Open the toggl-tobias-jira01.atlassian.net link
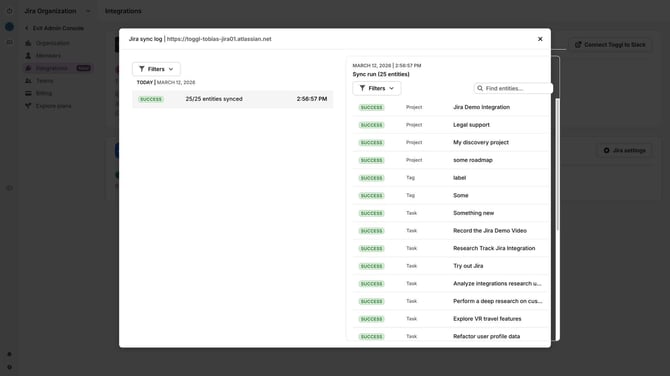The height and width of the screenshot is (376, 670). tap(219, 39)
